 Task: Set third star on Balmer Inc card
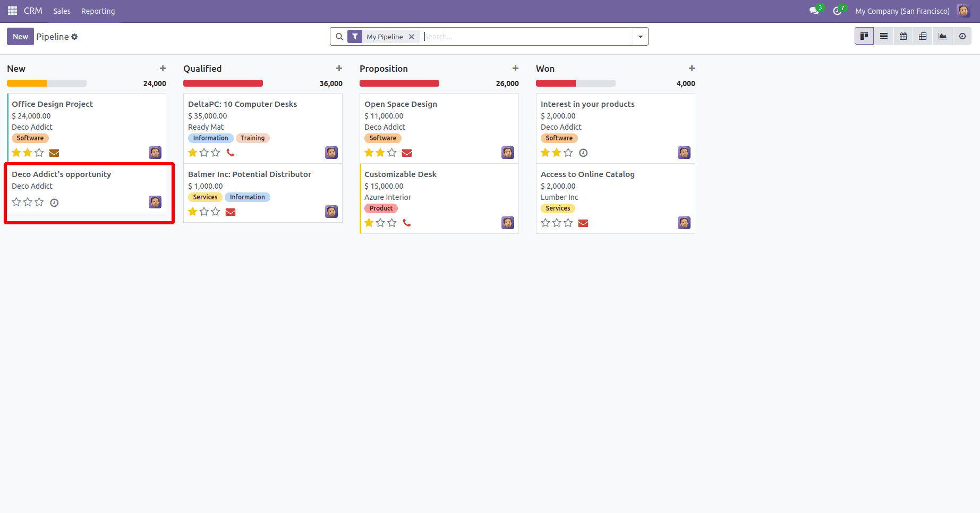point(216,212)
